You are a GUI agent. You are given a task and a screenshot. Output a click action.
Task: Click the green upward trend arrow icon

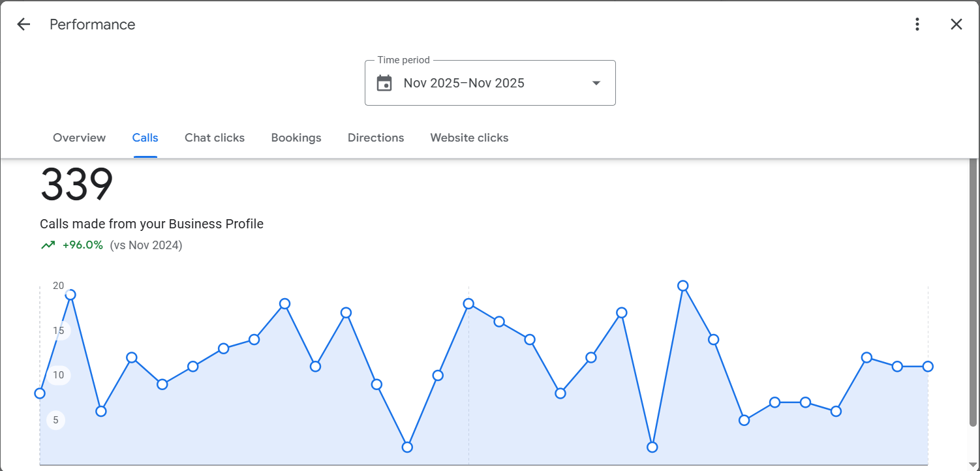pos(48,245)
